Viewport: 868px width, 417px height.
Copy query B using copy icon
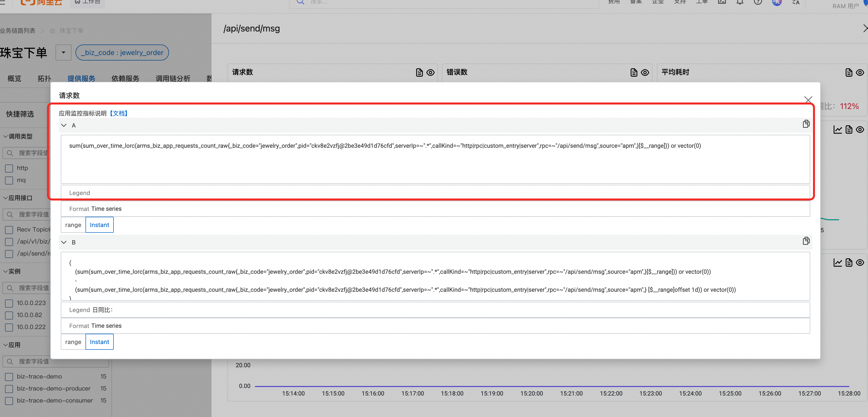806,241
